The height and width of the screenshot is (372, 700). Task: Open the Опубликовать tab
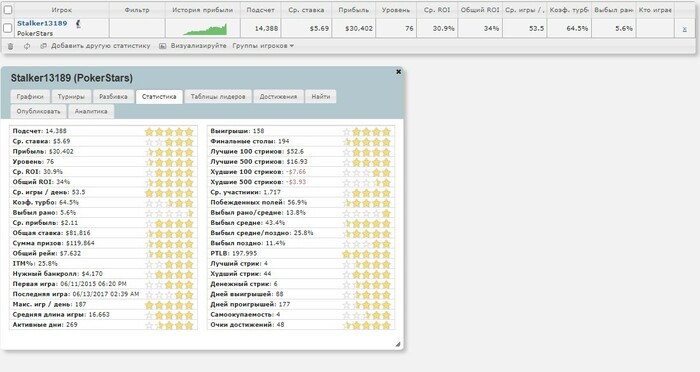pyautogui.click(x=38, y=111)
